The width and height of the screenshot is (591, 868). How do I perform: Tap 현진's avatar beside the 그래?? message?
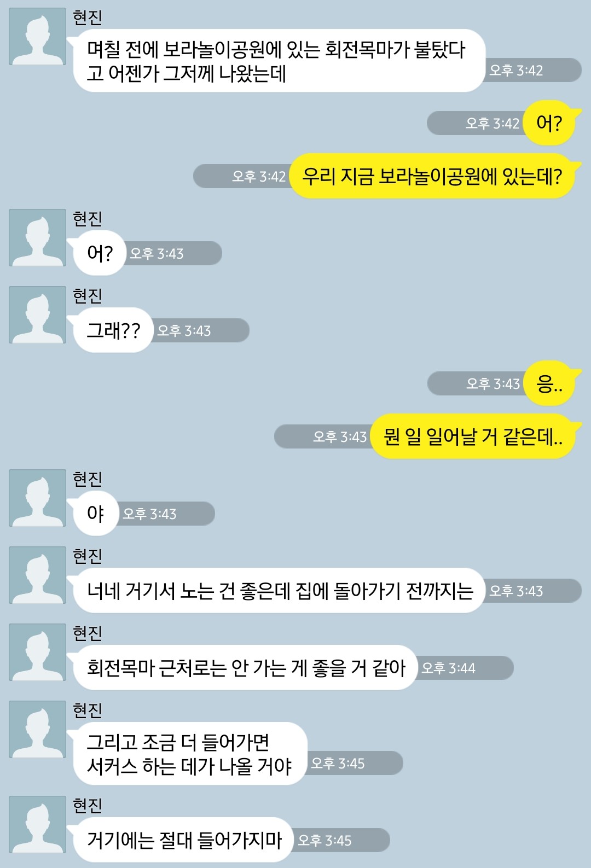click(37, 315)
